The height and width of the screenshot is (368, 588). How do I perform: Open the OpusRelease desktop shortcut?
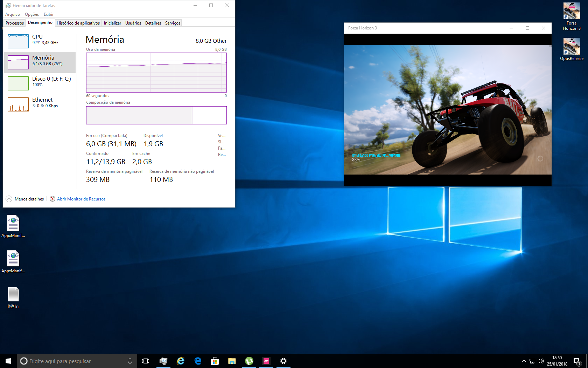[x=572, y=49]
